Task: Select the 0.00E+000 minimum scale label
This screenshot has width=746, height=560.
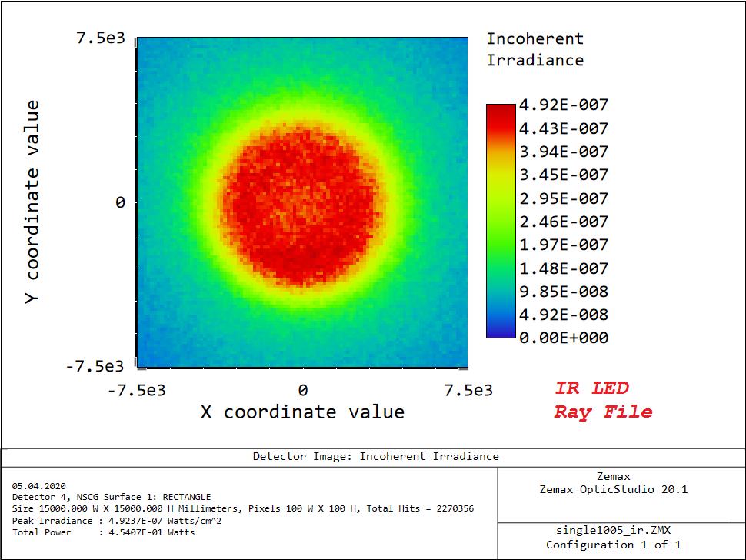Action: (x=563, y=338)
